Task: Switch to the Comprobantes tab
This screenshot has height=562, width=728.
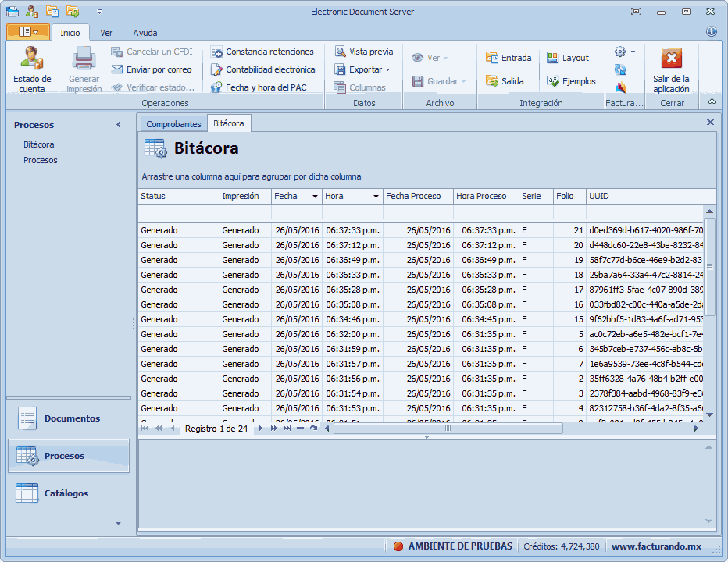Action: [x=173, y=124]
